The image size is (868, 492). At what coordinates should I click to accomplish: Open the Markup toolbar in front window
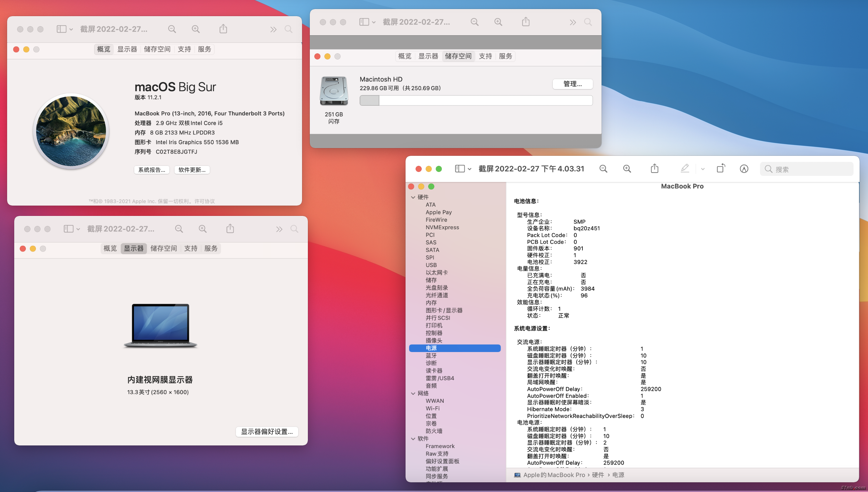click(x=744, y=169)
